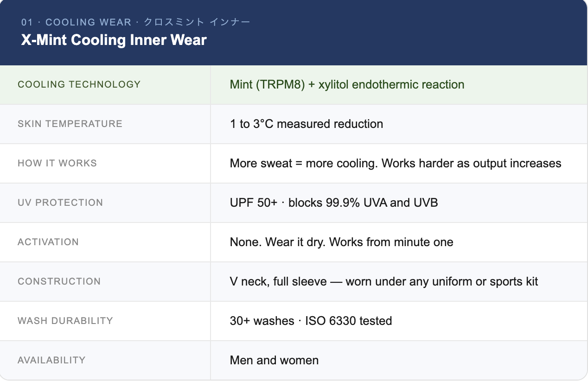Screen dimensions: 588x381
Task: Select the "UV PROTECTION" label
Action: point(60,203)
